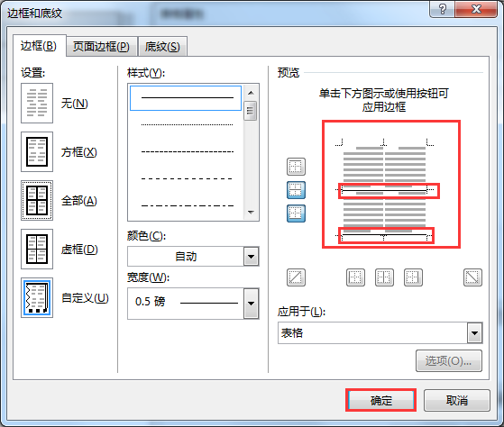Close the 边框和底纹 dialog
The image size is (504, 427).
click(476, 9)
